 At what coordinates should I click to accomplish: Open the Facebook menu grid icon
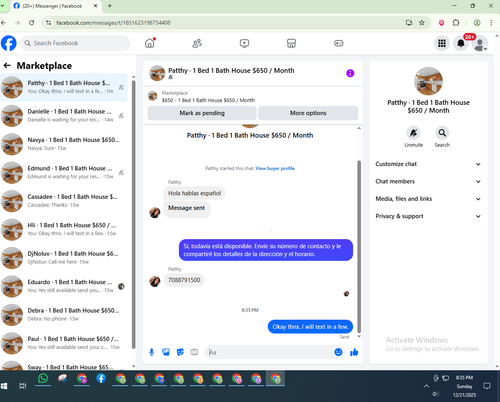tap(442, 43)
